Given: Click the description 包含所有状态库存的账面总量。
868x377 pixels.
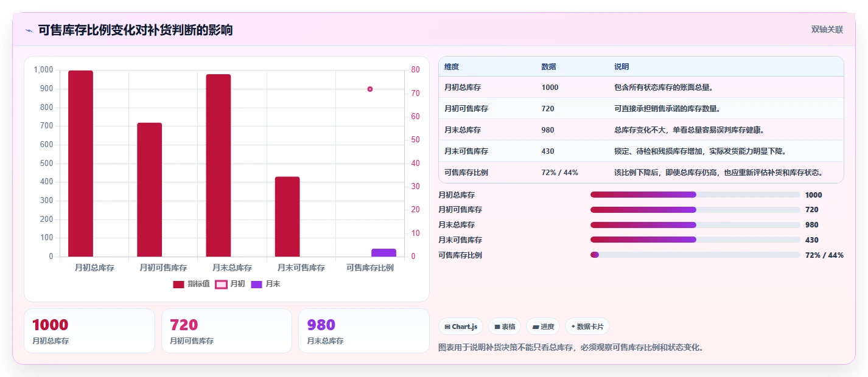Looking at the screenshot, I should (664, 88).
